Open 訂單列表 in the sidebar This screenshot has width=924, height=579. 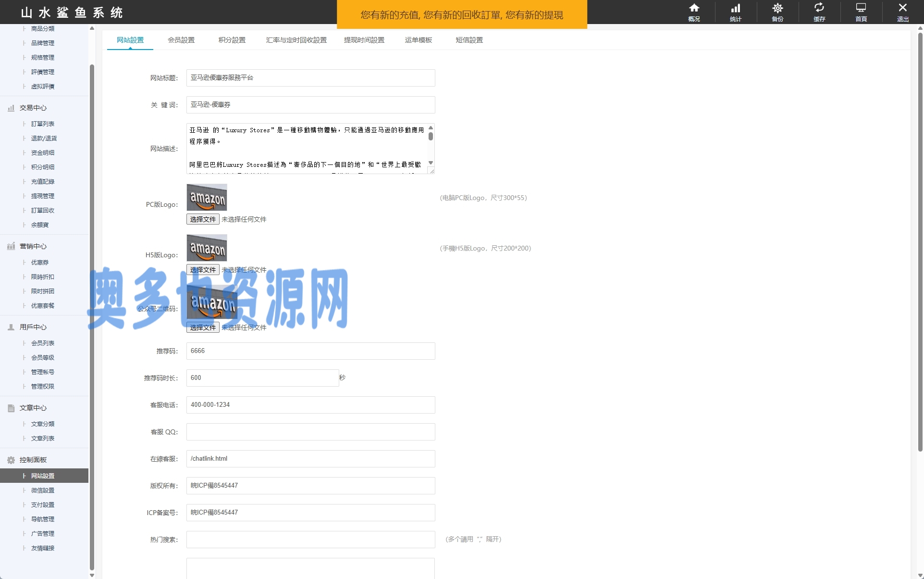click(43, 124)
